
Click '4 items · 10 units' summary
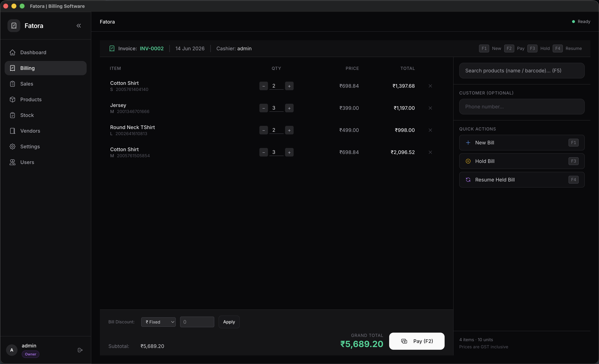[x=476, y=340]
